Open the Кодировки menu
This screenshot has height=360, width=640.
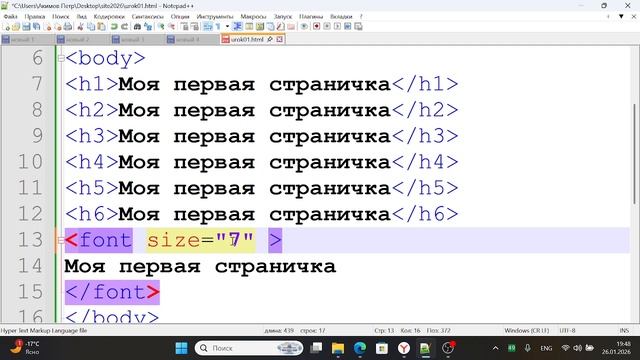[109, 17]
